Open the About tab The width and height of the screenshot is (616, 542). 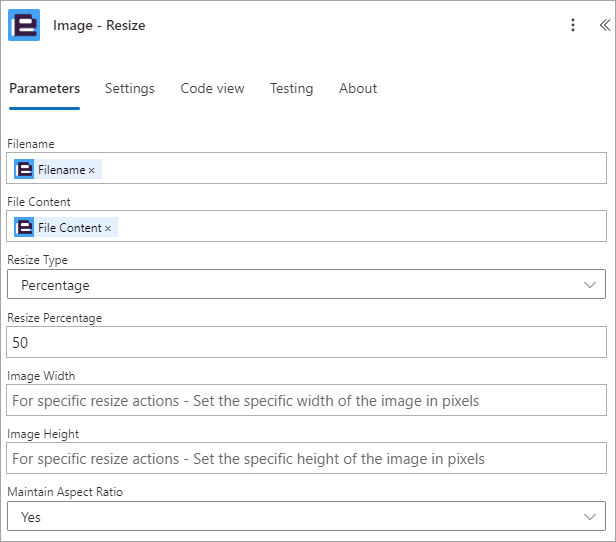pos(358,88)
